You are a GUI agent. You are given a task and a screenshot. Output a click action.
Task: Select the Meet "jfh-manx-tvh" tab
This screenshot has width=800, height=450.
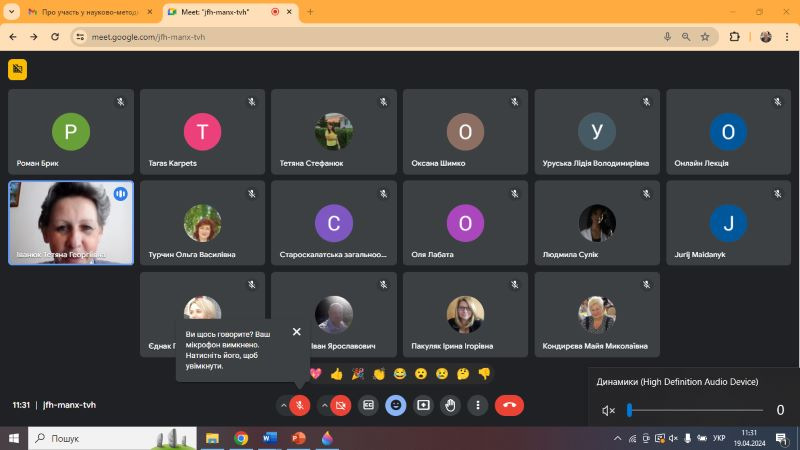tap(231, 12)
